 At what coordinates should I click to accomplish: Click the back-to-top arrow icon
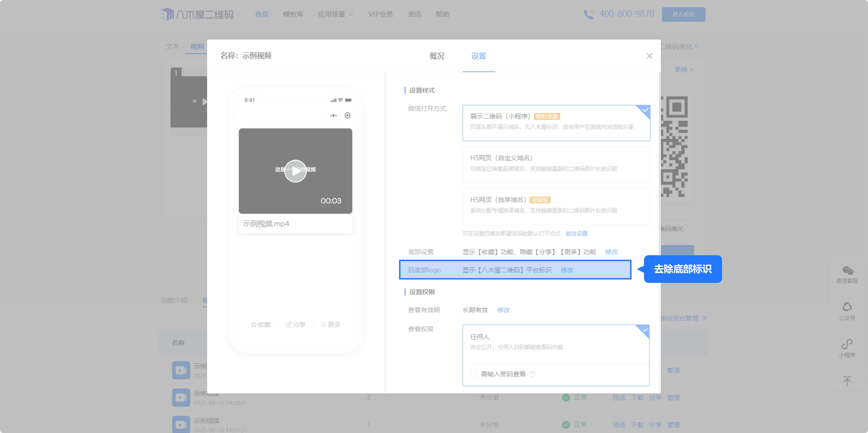[x=847, y=381]
